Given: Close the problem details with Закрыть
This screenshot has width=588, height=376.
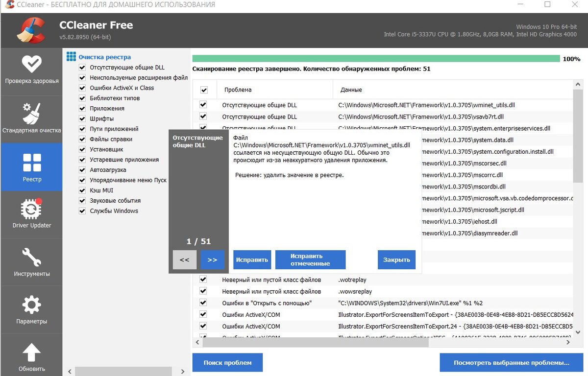Looking at the screenshot, I should point(396,259).
